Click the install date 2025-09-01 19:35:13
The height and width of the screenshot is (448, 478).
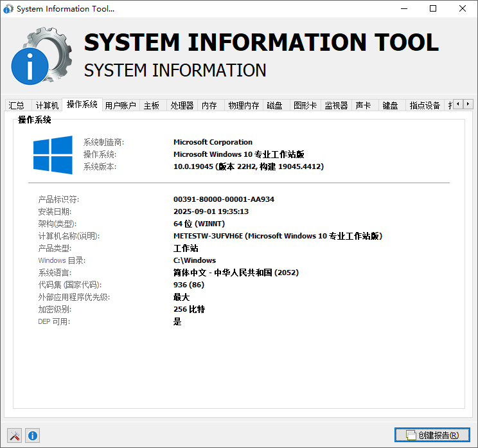211,211
